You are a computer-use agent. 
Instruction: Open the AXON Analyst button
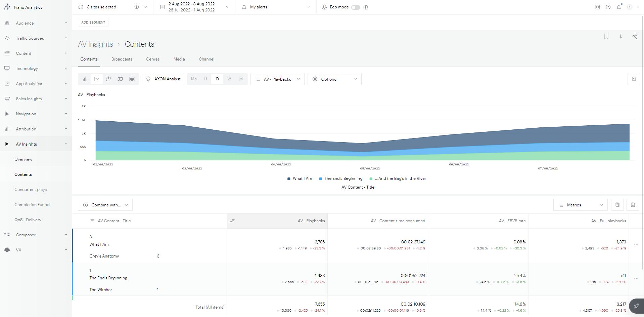(163, 79)
